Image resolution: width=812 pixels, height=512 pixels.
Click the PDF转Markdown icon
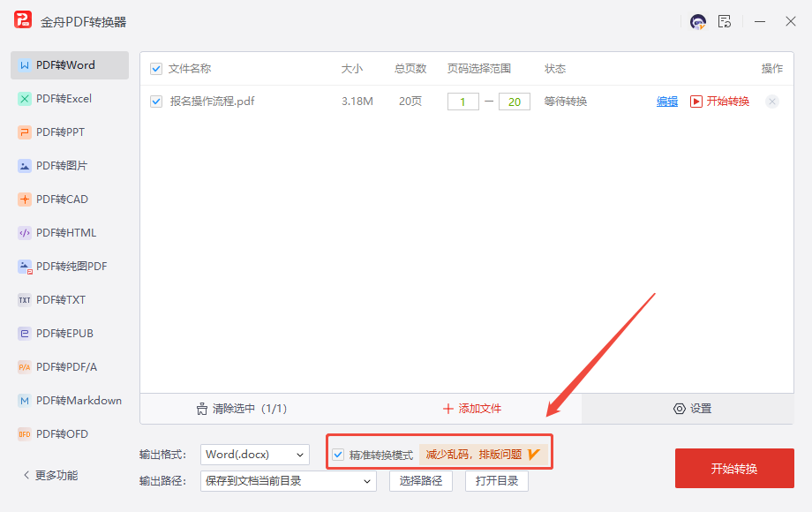[x=25, y=401]
